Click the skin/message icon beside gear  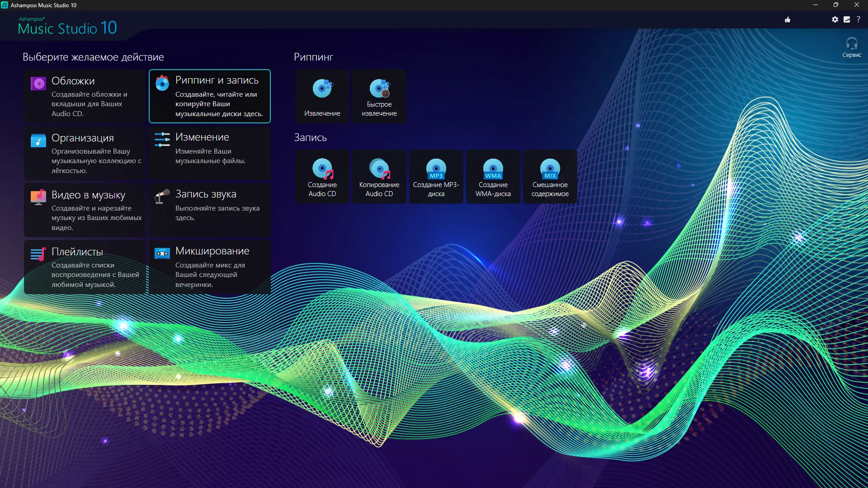coord(846,19)
